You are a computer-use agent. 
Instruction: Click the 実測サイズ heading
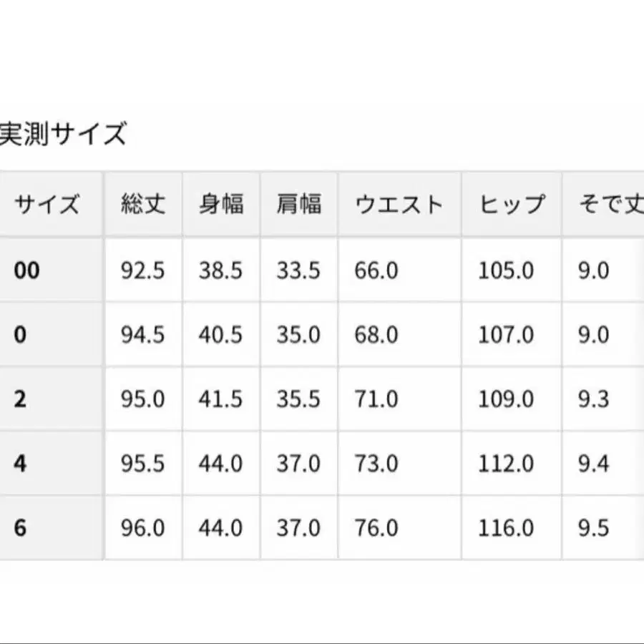coord(63,135)
